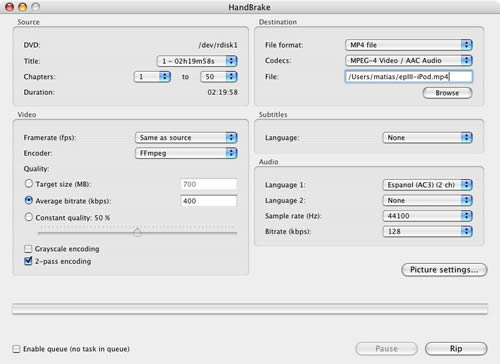500x364 pixels.
Task: Open the Codecs dropdown showing MPEG-4 Video / AAC Audio
Action: pos(409,60)
